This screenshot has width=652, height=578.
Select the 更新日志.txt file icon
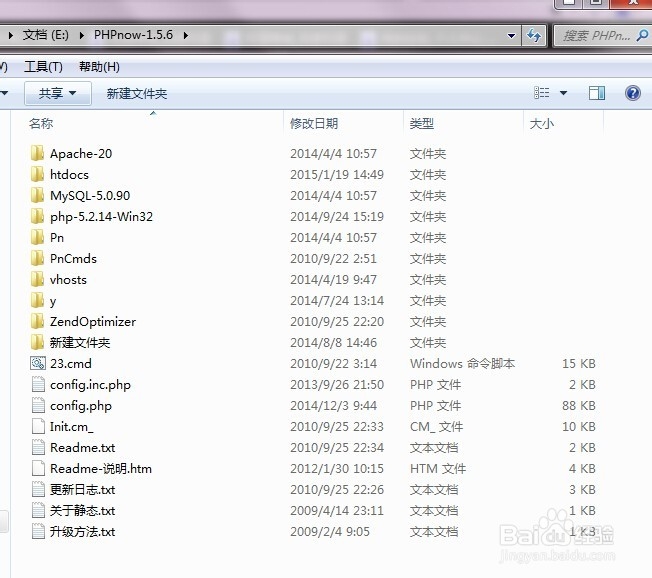[x=38, y=489]
